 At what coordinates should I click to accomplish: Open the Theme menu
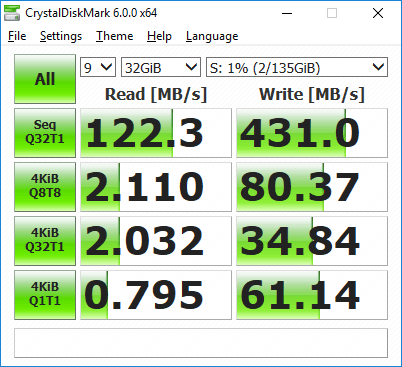(114, 36)
